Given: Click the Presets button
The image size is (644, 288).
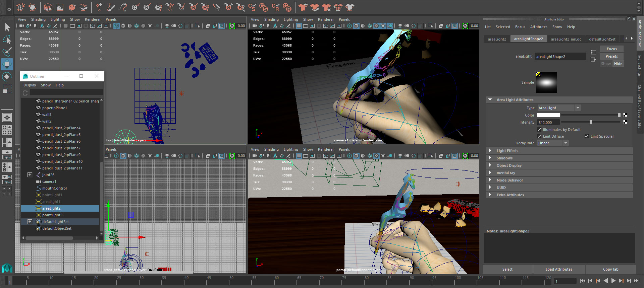Looking at the screenshot, I should click(x=611, y=56).
